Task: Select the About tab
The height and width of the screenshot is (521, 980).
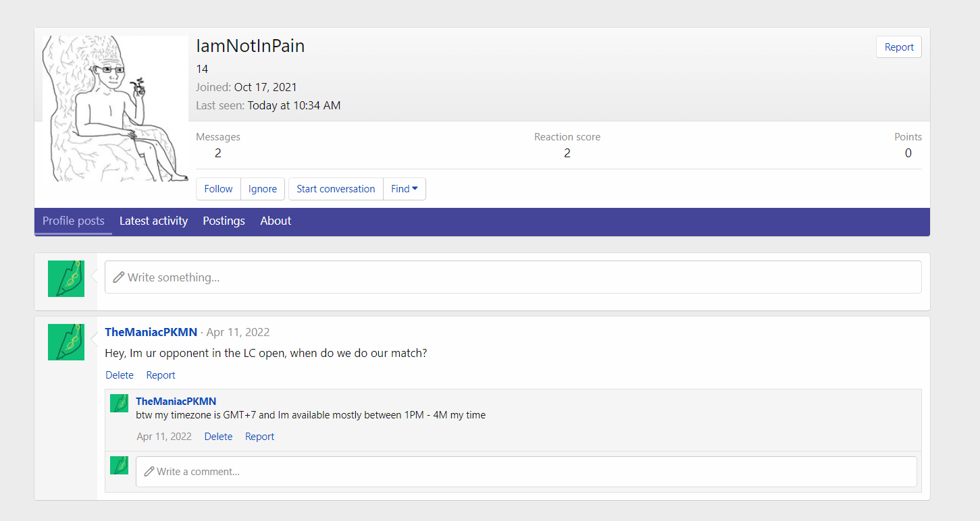Action: pyautogui.click(x=276, y=221)
